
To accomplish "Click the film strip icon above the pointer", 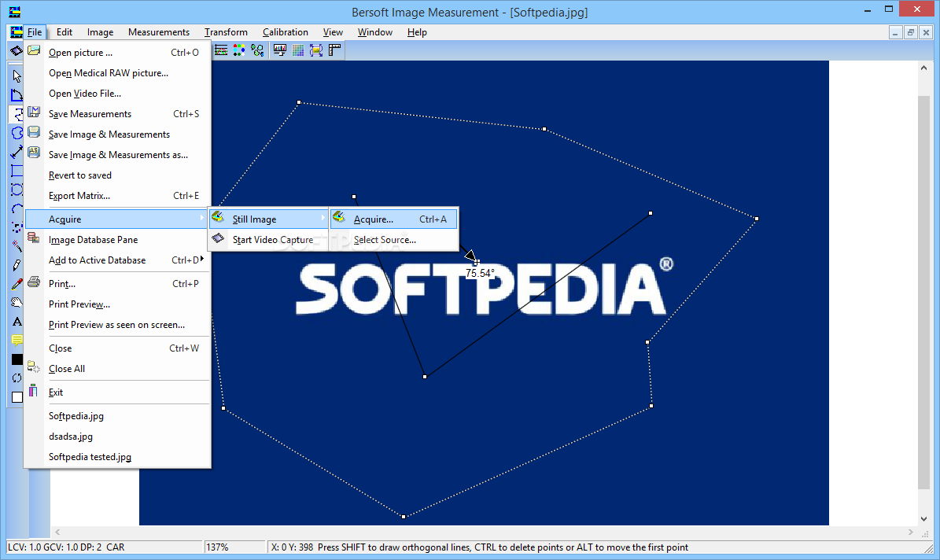I will 17,50.
